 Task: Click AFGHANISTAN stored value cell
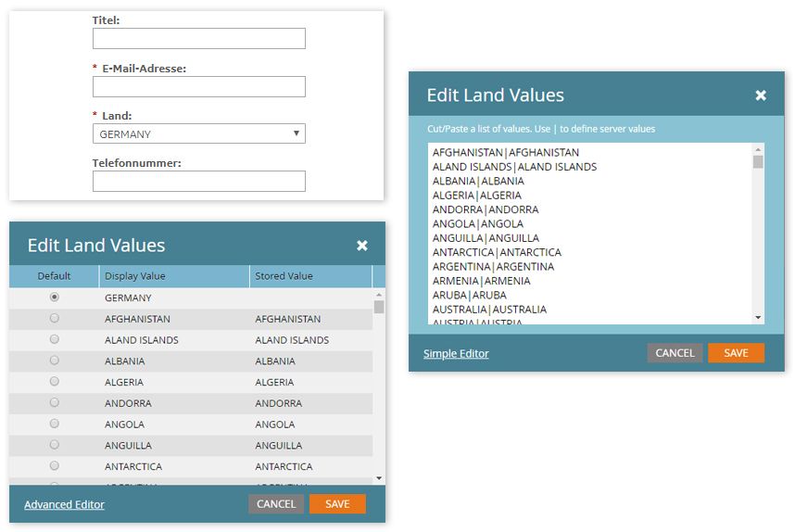point(310,319)
